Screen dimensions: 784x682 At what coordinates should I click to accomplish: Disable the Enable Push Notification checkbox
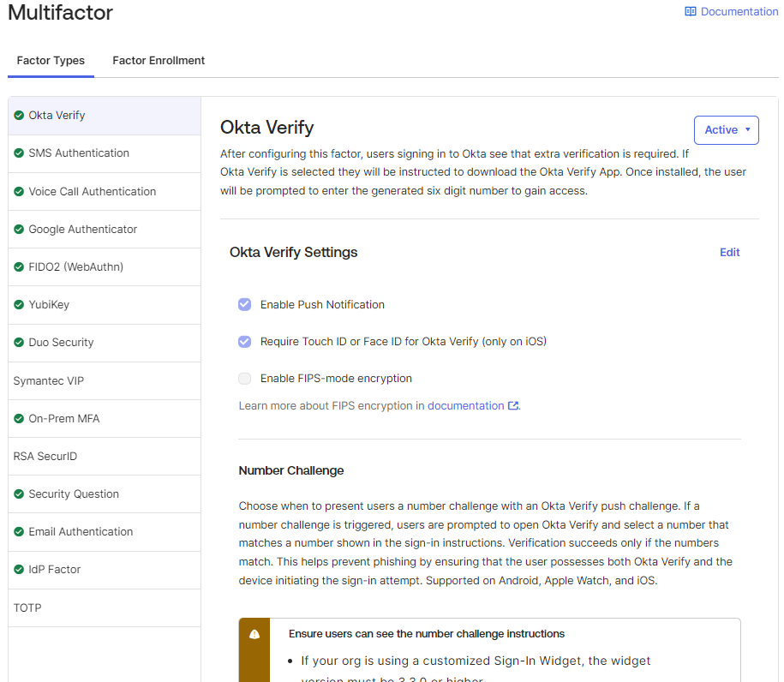244,304
